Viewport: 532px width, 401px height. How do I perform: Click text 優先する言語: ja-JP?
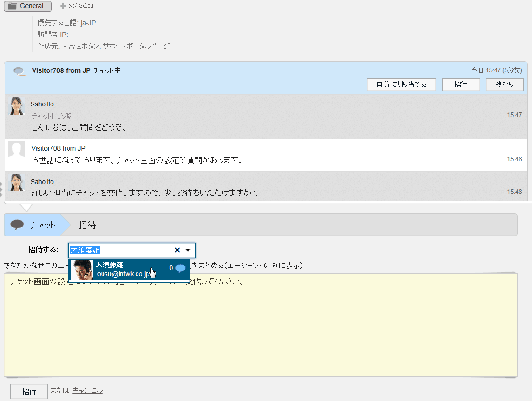tap(67, 23)
